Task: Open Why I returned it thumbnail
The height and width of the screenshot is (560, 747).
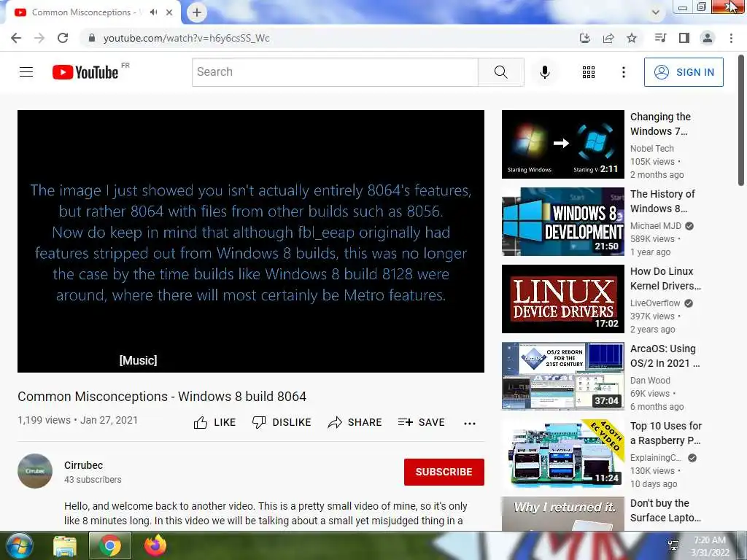Action: point(562,514)
